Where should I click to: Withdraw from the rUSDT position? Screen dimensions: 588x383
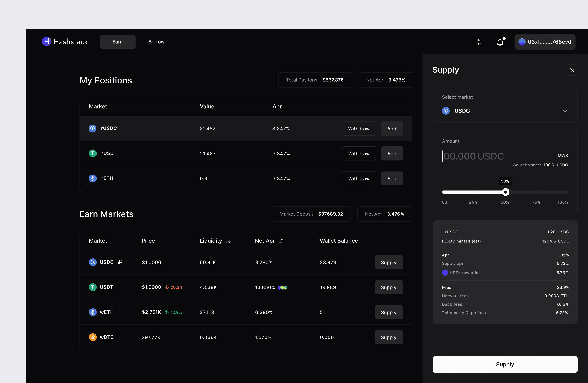pyautogui.click(x=359, y=154)
